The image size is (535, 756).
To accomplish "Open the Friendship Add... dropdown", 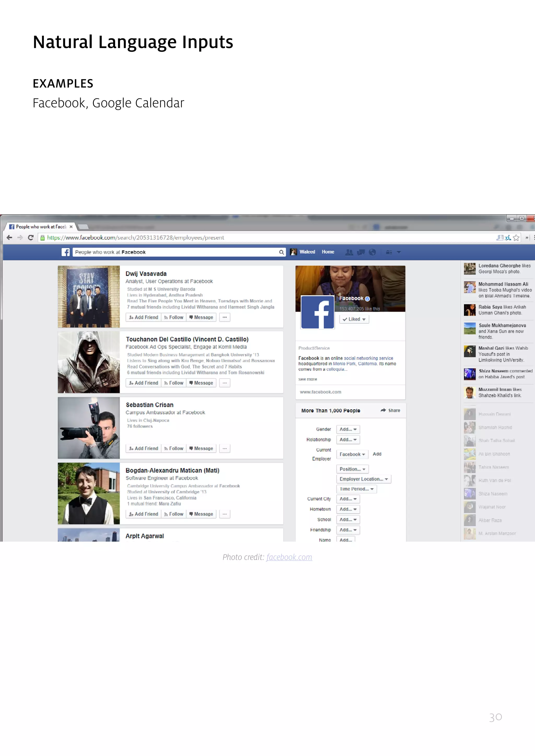I will [348, 530].
